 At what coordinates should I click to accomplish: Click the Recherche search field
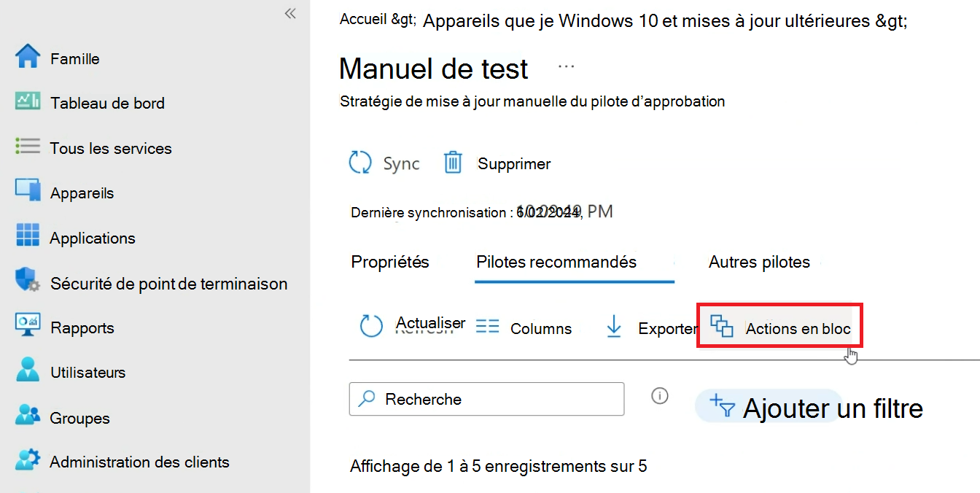click(x=496, y=399)
